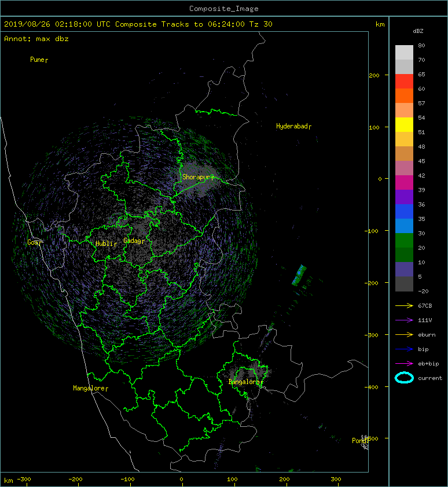Click the 0 km x-axis tick label

point(182,479)
